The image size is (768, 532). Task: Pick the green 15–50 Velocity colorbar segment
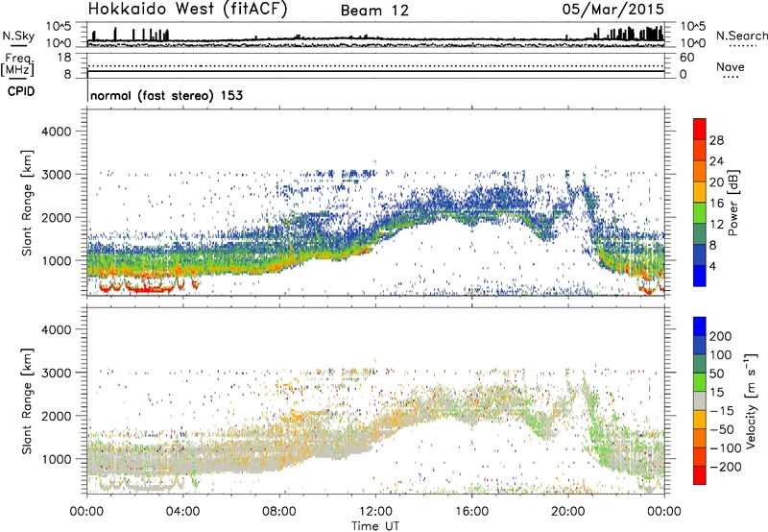700,382
